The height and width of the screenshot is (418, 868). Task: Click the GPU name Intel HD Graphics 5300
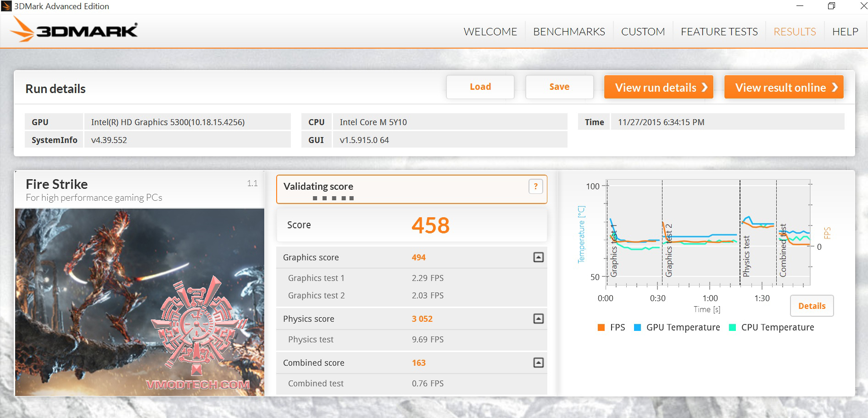tap(168, 122)
